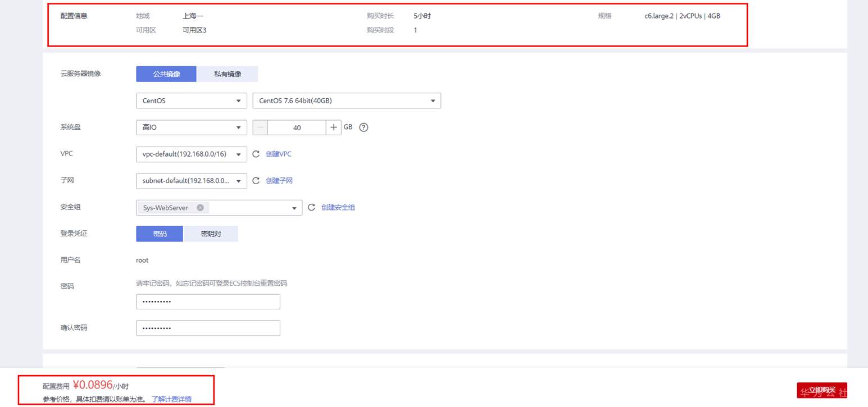Click the 密码 password input field
868x407 pixels.
[208, 301]
